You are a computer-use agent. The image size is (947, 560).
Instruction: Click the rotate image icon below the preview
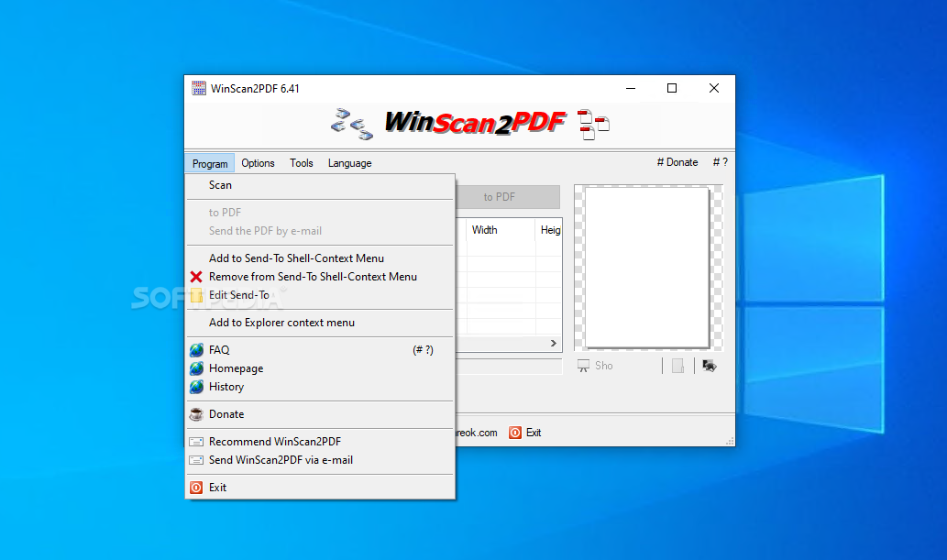[x=710, y=366]
